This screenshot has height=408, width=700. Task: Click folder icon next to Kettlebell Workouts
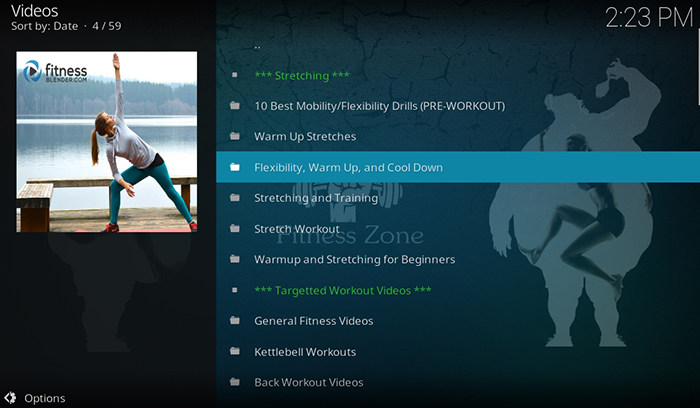[x=235, y=351]
